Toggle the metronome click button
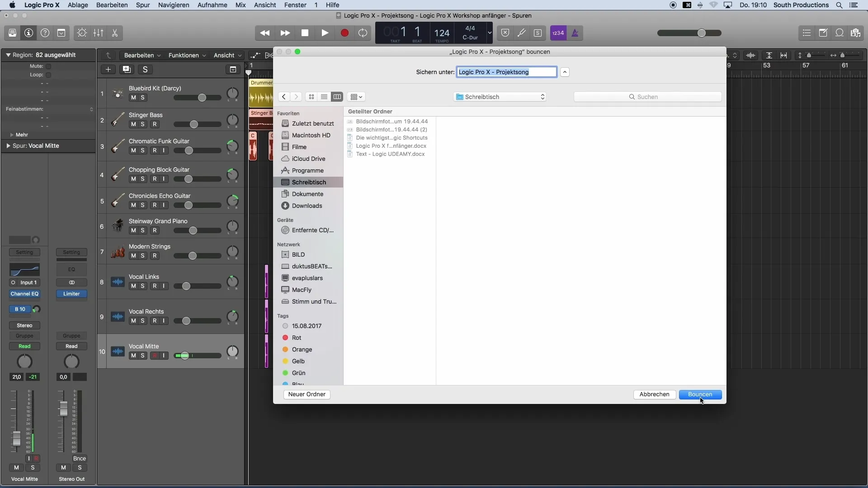868x488 pixels. coord(575,33)
